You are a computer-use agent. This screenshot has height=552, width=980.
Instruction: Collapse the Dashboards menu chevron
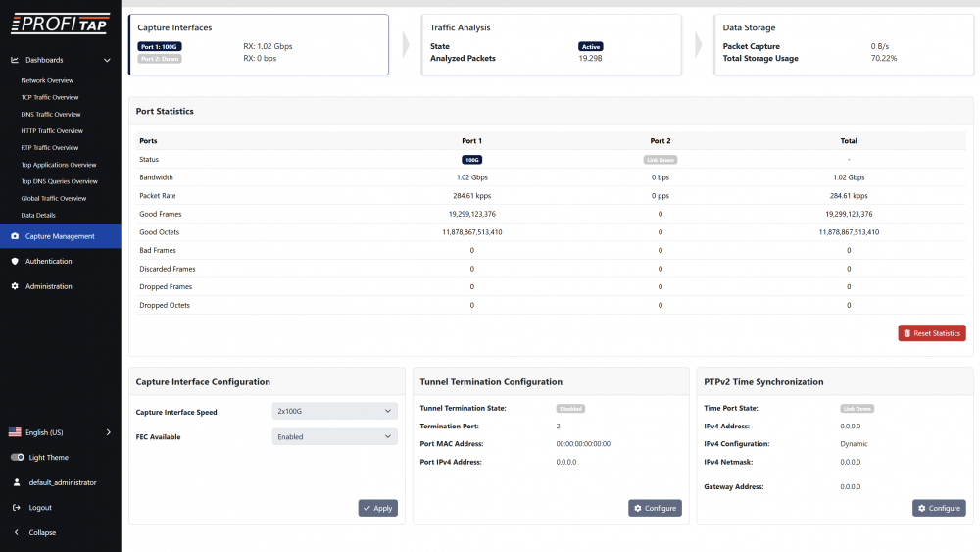pos(107,60)
